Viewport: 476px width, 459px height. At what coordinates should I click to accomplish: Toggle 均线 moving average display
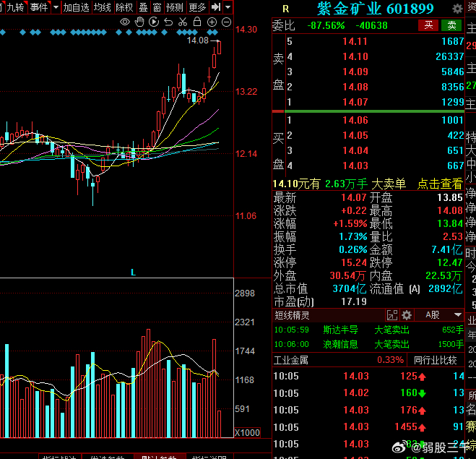coord(103,7)
